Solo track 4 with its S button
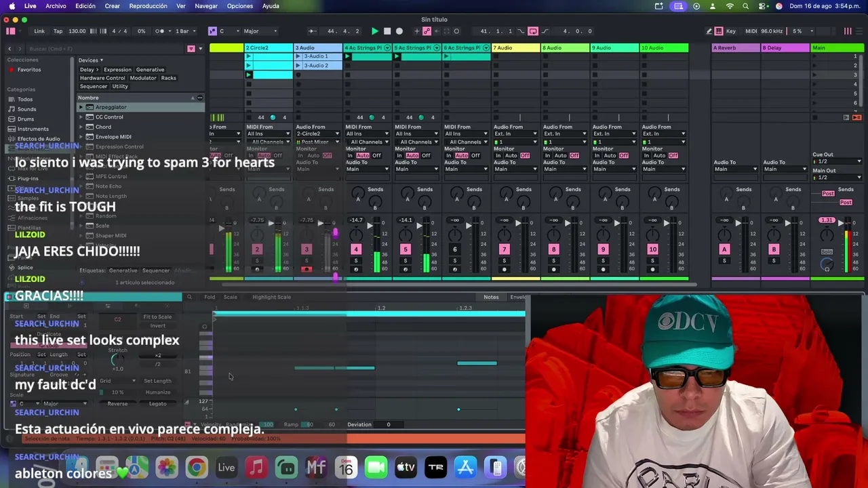The width and height of the screenshot is (868, 488). (x=355, y=260)
